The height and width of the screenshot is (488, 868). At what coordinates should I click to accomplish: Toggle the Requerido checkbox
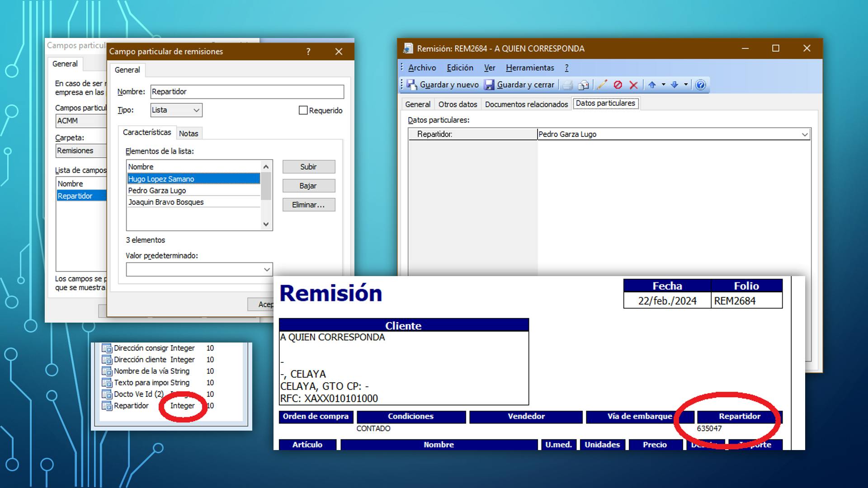pyautogui.click(x=303, y=110)
